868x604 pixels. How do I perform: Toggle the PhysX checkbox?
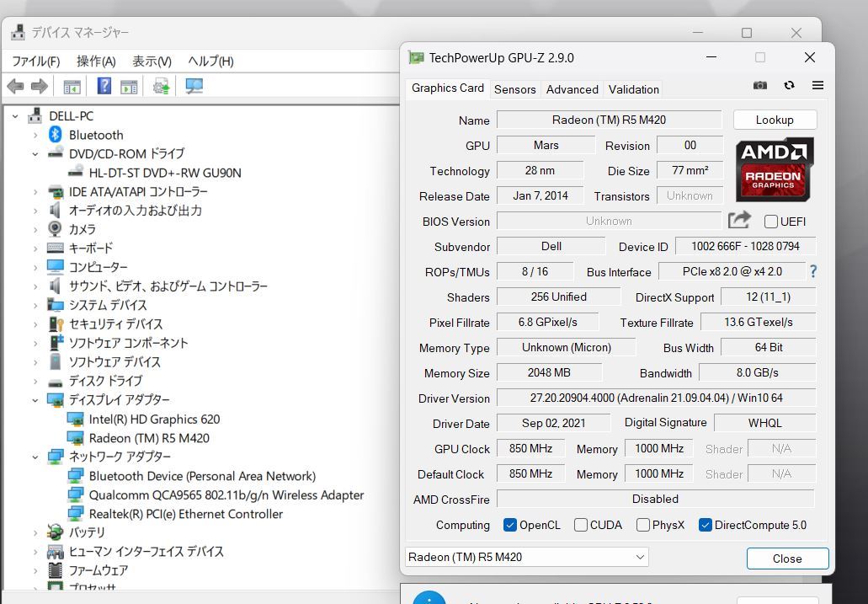point(642,525)
